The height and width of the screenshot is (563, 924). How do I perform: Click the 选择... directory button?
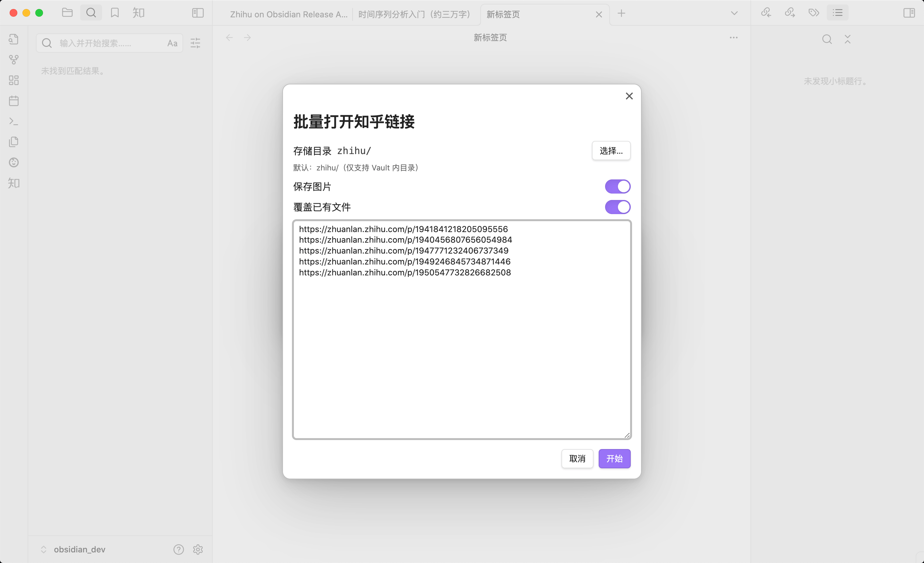click(x=611, y=151)
